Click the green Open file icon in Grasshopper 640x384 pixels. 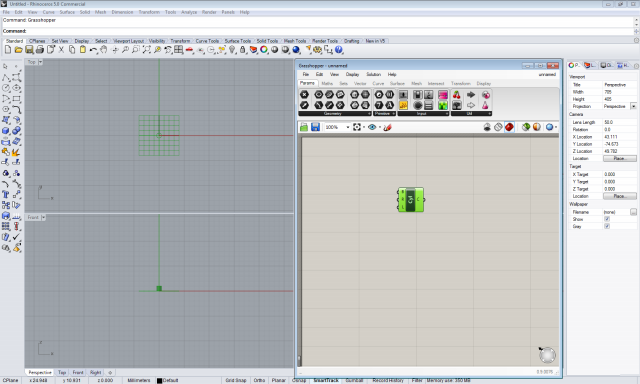pos(304,127)
